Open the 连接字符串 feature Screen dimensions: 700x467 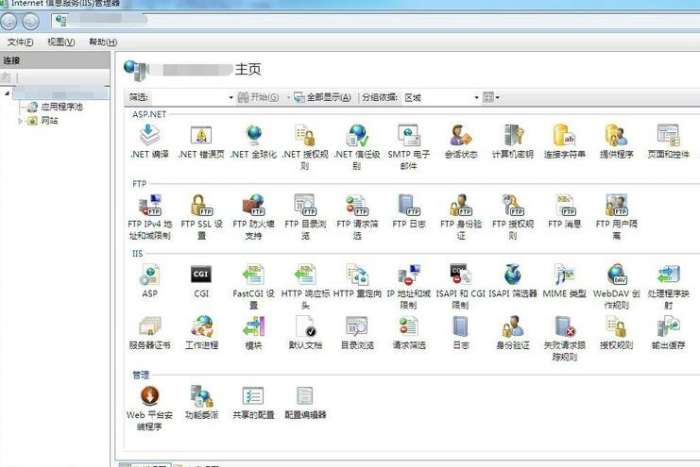click(565, 142)
